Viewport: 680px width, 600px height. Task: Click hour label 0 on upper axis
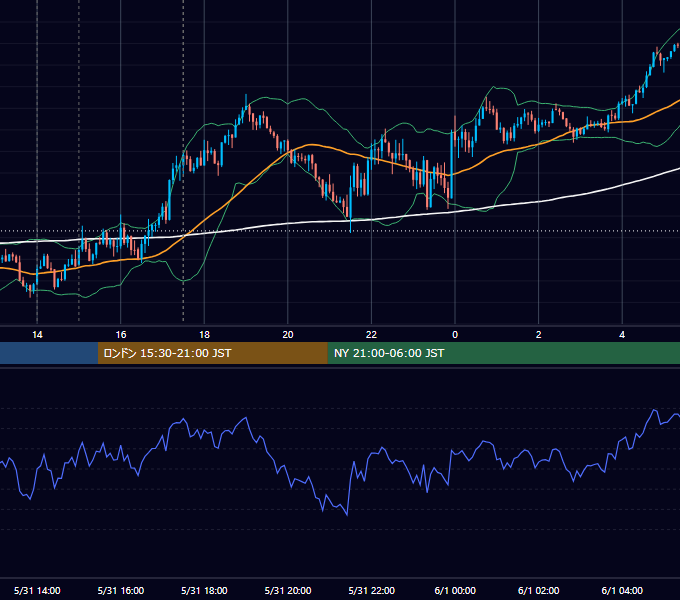click(455, 335)
